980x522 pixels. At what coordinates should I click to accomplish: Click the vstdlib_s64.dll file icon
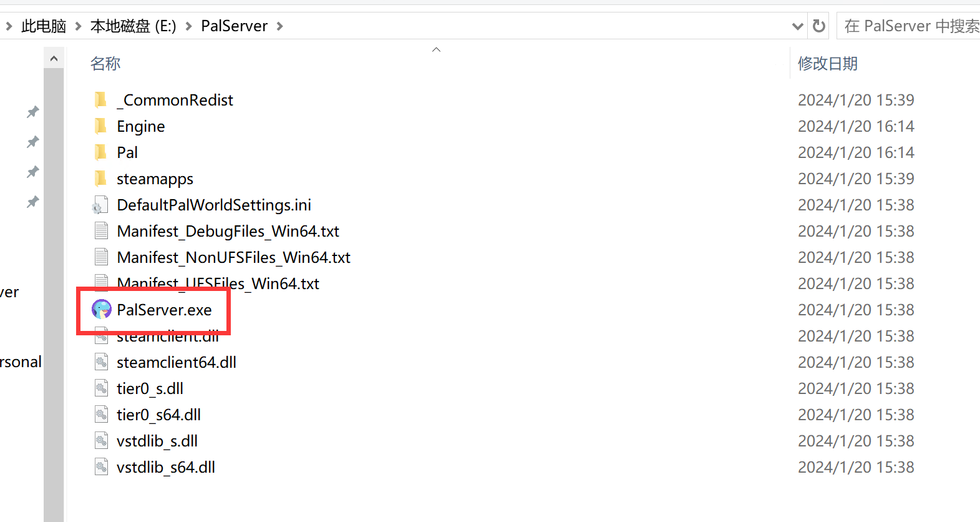[101, 467]
